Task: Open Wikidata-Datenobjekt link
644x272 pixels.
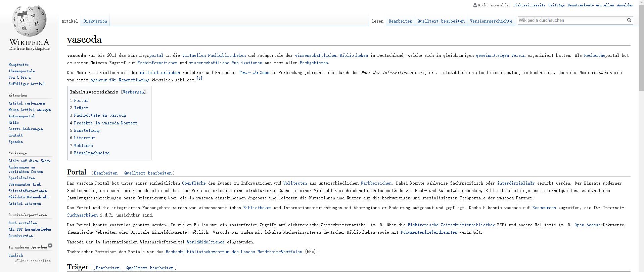Action: 29,197
